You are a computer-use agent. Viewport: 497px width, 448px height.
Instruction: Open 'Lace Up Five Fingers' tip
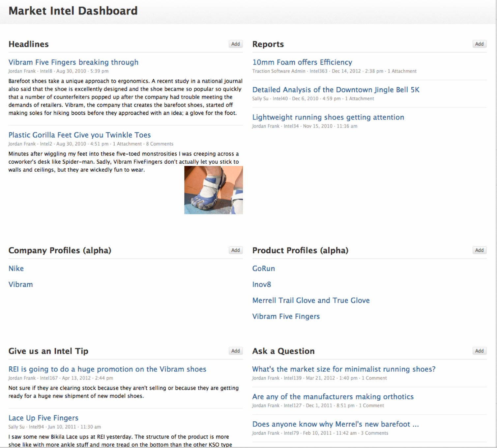tap(43, 418)
